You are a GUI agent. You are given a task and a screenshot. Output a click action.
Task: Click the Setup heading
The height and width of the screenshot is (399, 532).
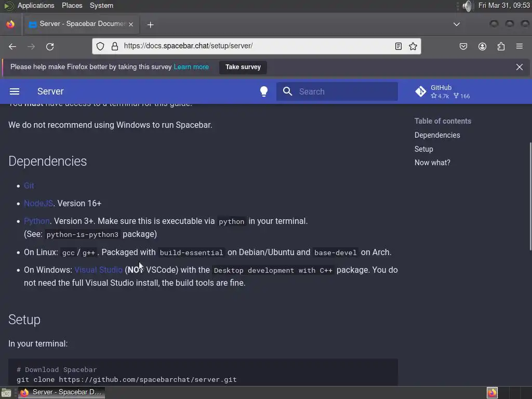tap(24, 320)
